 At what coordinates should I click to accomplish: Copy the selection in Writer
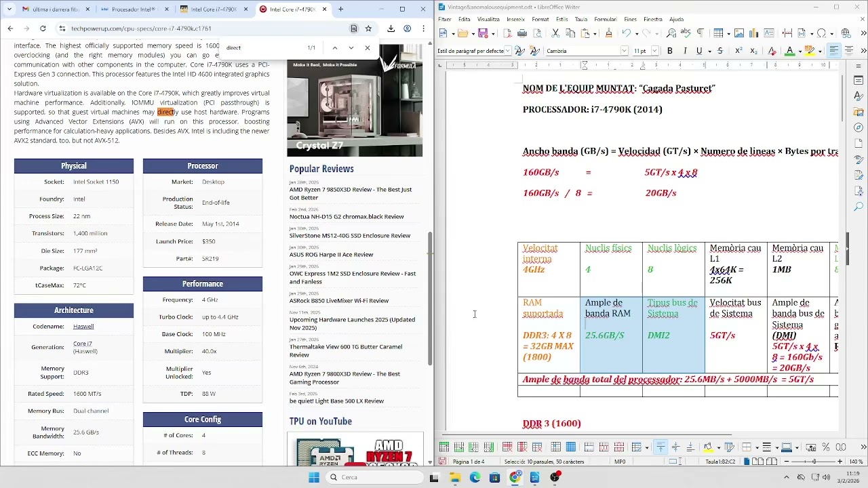570,33
